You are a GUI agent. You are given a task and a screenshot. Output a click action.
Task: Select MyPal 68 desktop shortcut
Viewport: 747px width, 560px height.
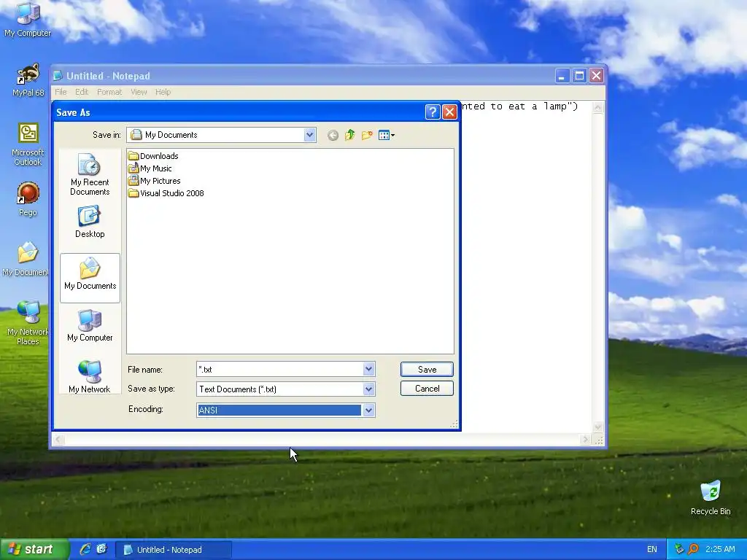(x=28, y=80)
